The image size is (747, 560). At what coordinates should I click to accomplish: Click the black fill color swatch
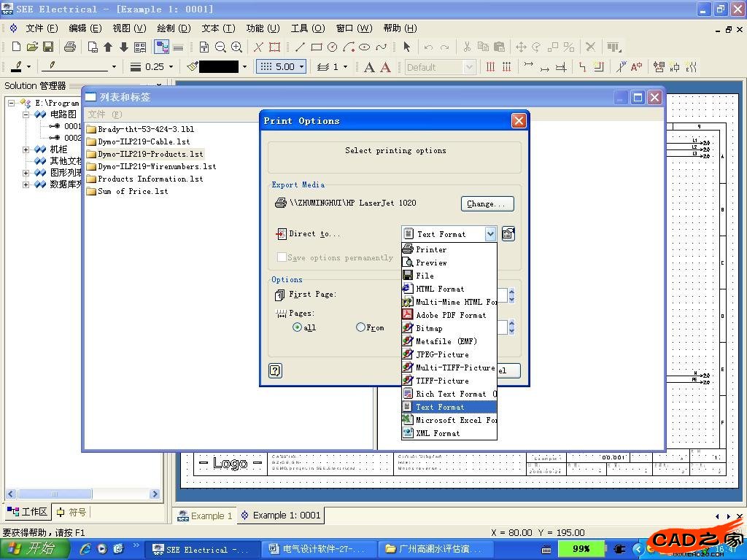point(218,66)
